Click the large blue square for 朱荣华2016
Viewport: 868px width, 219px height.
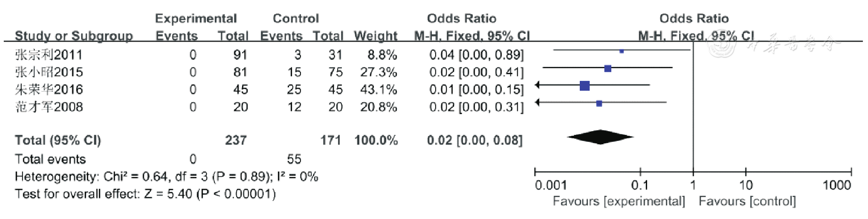[x=584, y=86]
